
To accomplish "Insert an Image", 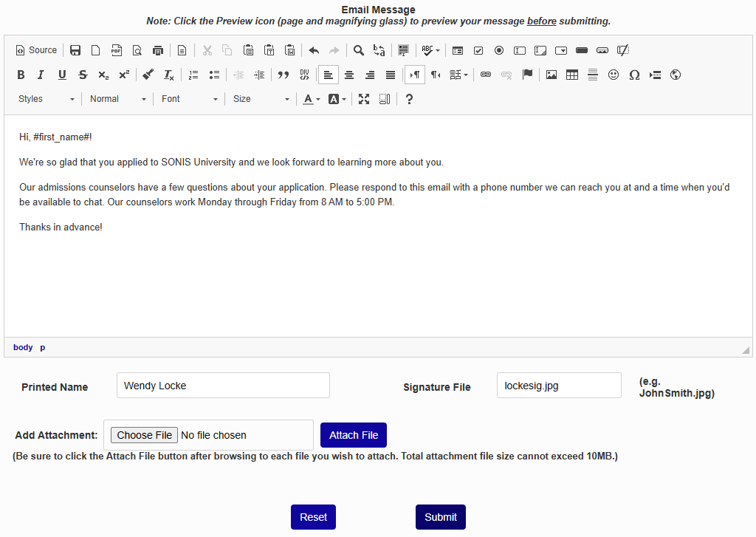I will [x=551, y=75].
